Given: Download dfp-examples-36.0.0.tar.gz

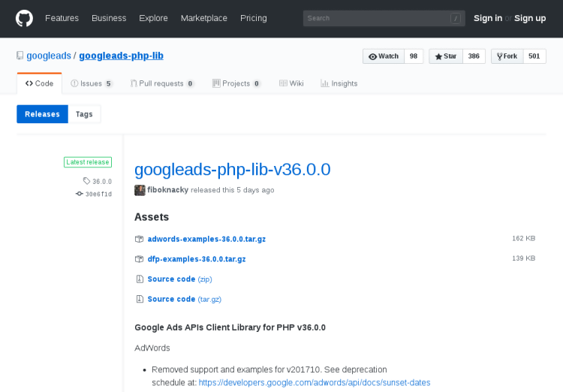Looking at the screenshot, I should pos(197,259).
